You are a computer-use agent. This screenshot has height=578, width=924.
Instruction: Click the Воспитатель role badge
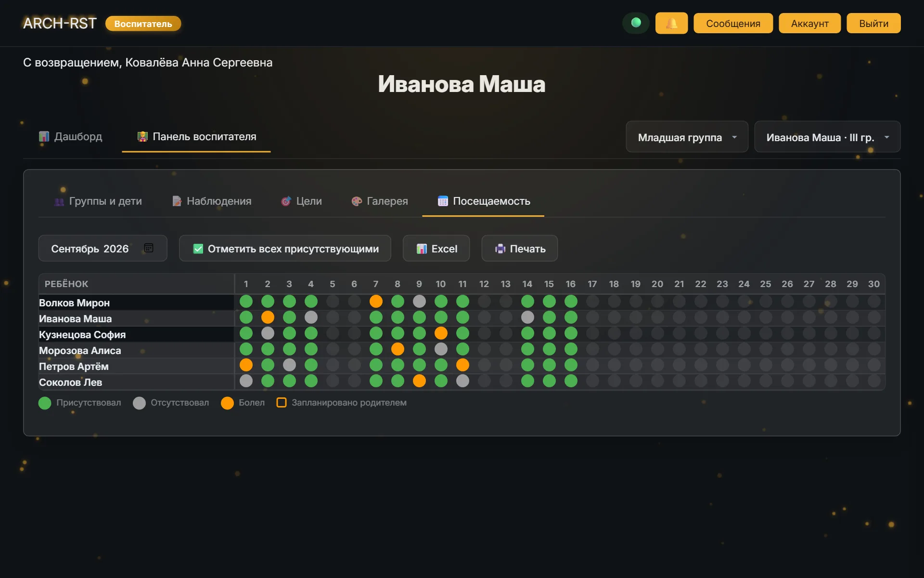(143, 24)
